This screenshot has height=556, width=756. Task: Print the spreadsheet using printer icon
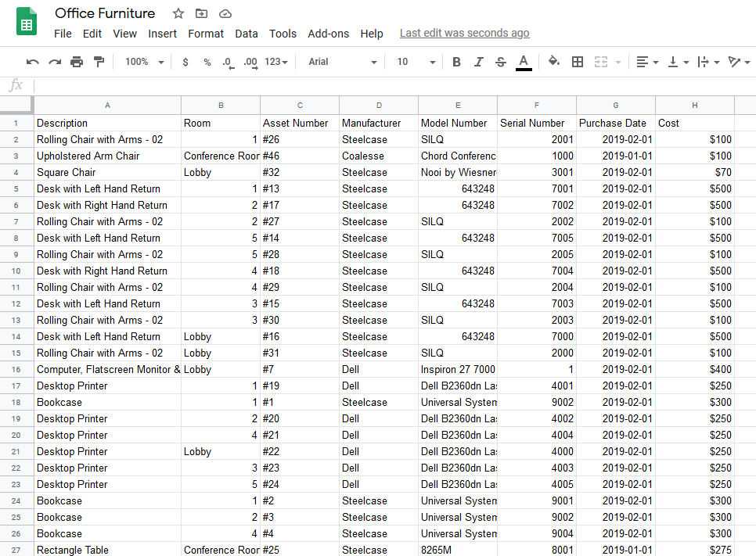point(77,62)
